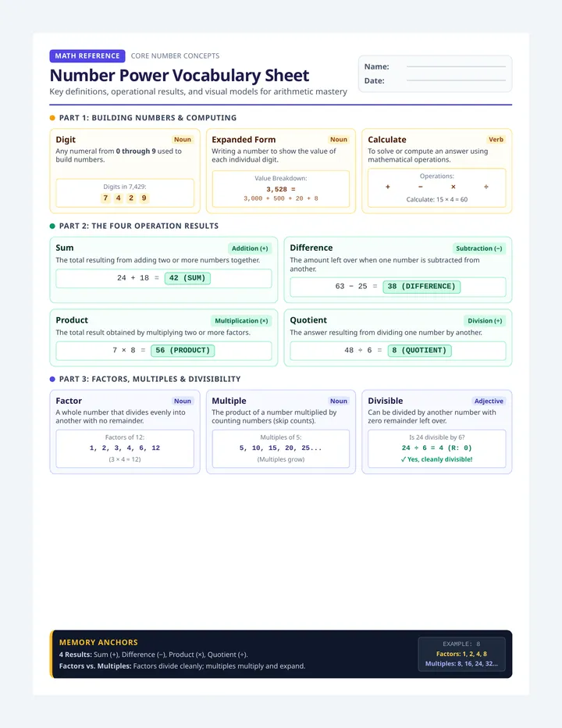Click the '42 (SUM)' result badge

tap(187, 278)
